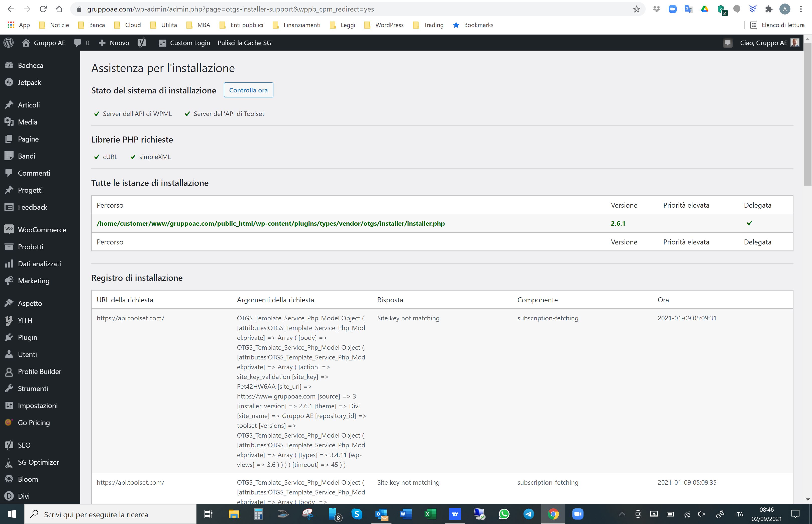
Task: Open the WordPress bookmarks folder
Action: pos(384,25)
